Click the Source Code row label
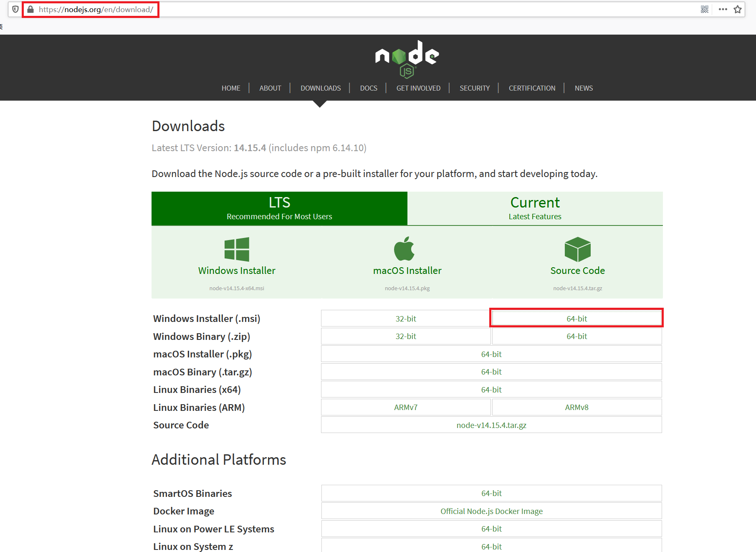This screenshot has height=552, width=756. (x=181, y=425)
